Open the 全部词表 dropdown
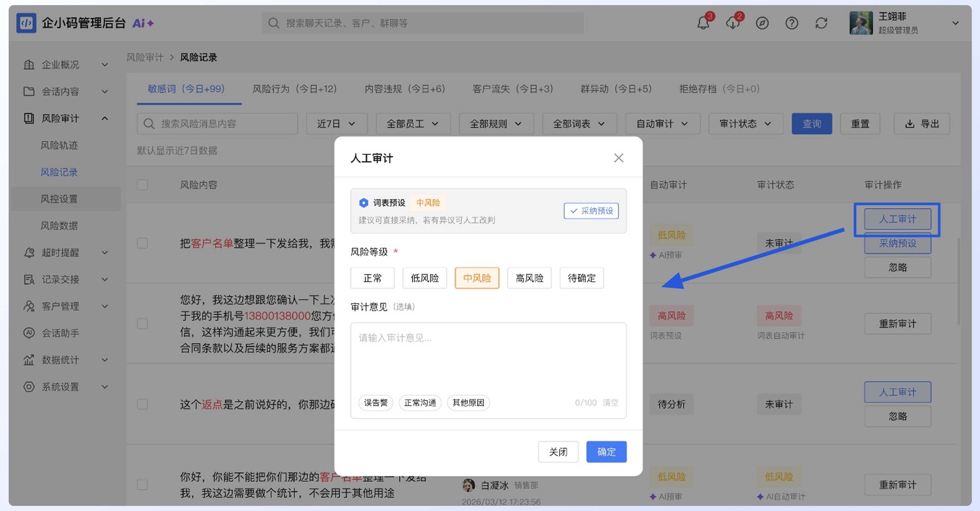The height and width of the screenshot is (511, 980). click(x=579, y=124)
